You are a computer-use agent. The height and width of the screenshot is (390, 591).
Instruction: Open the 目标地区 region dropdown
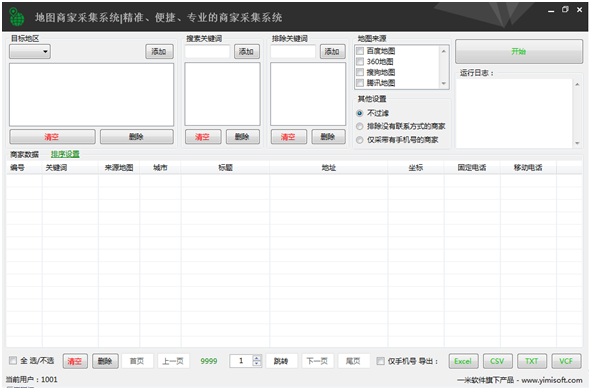(x=30, y=52)
